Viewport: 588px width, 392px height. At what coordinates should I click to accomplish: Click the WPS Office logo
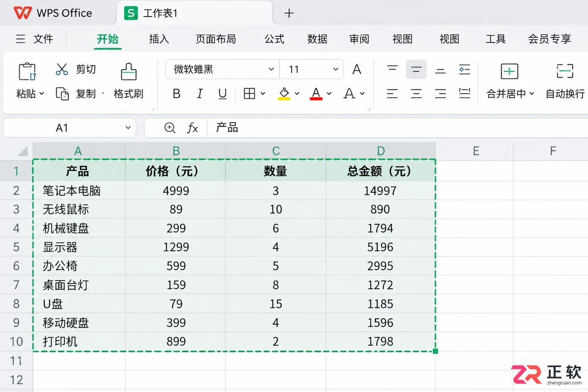pyautogui.click(x=22, y=13)
